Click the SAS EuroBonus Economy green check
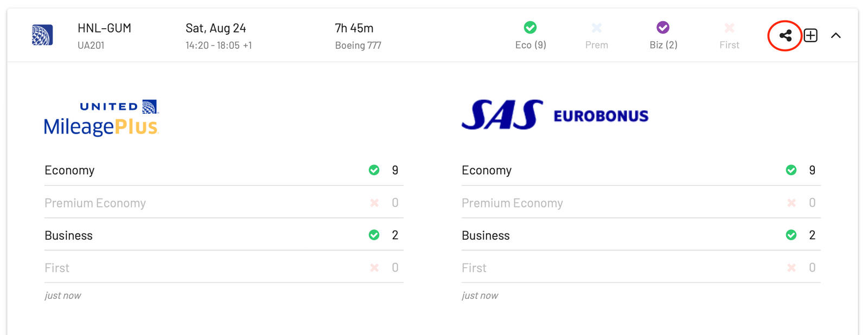Screen dimensions: 868x335 click(x=791, y=170)
